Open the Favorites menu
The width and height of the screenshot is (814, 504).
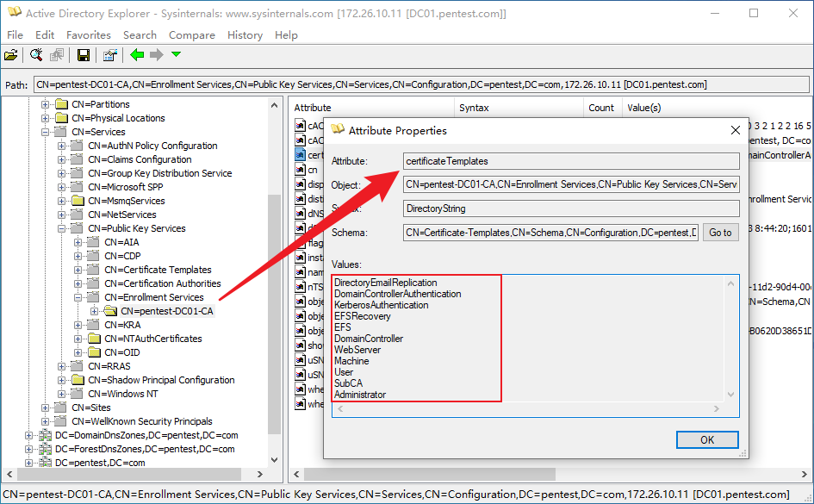[89, 34]
